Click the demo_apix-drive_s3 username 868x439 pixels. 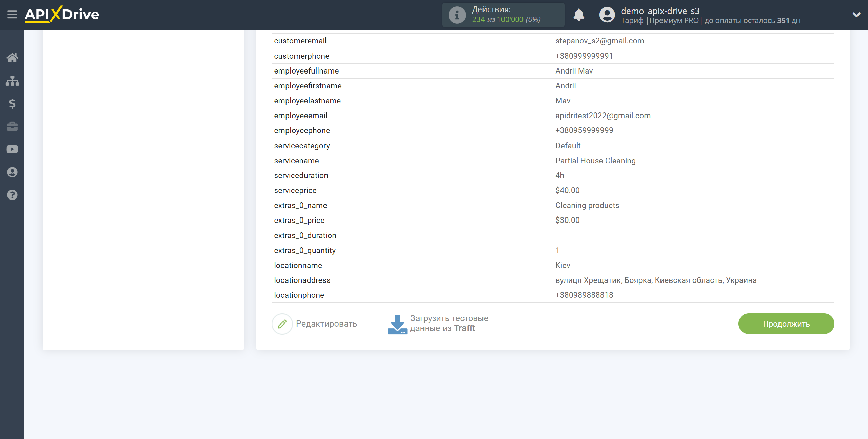coord(660,11)
